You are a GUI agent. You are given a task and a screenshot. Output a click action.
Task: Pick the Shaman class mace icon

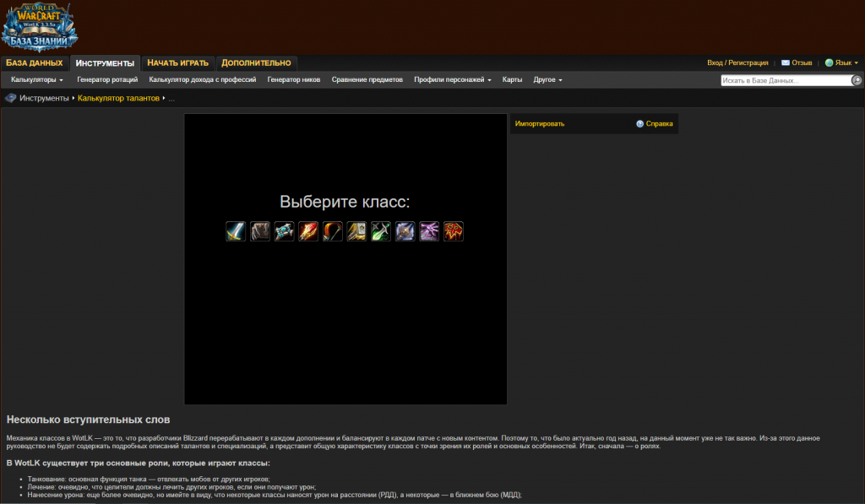[x=284, y=231]
